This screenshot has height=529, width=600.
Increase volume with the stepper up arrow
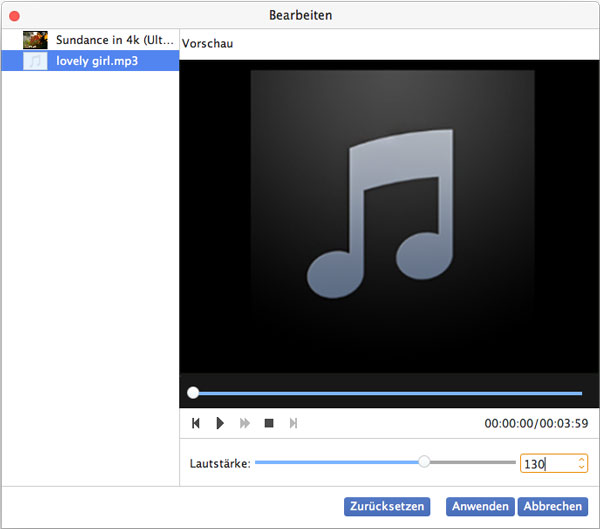click(x=581, y=459)
